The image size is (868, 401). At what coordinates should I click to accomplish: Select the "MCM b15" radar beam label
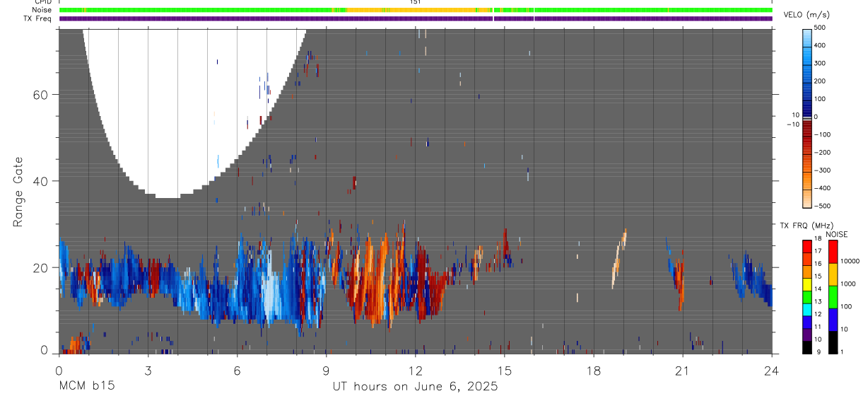[86, 386]
